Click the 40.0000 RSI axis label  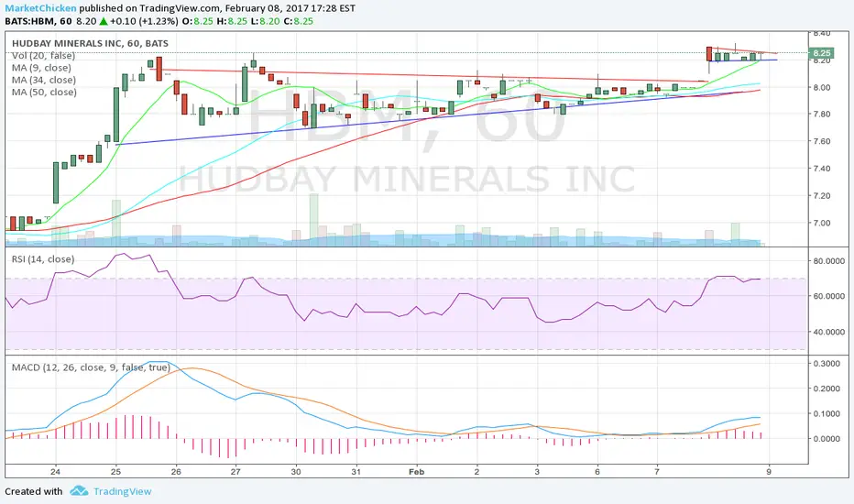(829, 332)
